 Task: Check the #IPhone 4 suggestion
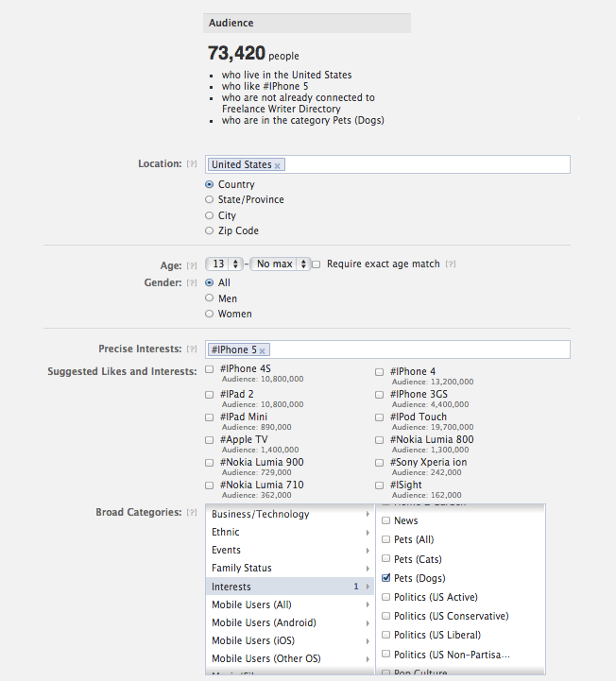tap(379, 372)
